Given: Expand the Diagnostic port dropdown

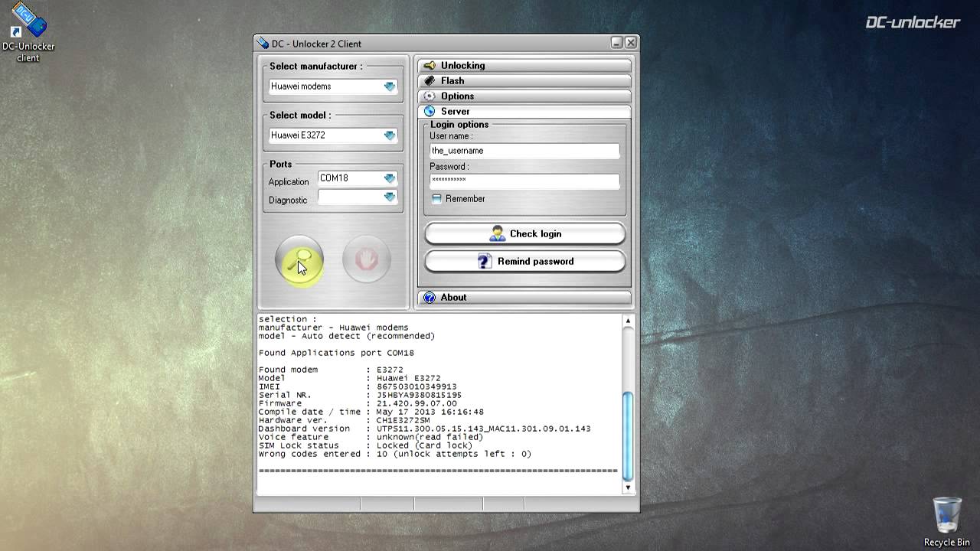Looking at the screenshot, I should (390, 197).
